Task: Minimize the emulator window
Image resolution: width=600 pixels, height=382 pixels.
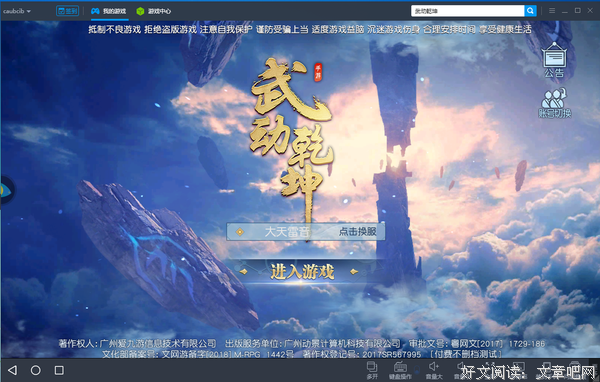Action: (565, 11)
